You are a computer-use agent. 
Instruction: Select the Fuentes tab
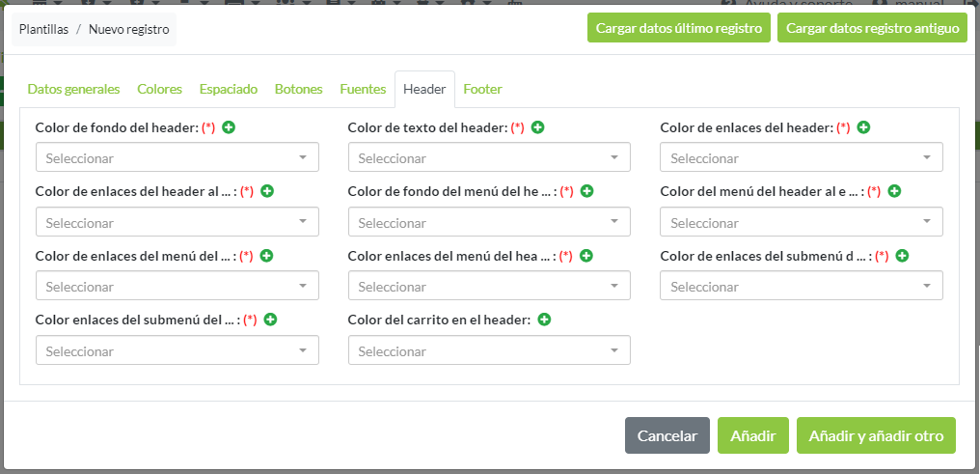[363, 89]
